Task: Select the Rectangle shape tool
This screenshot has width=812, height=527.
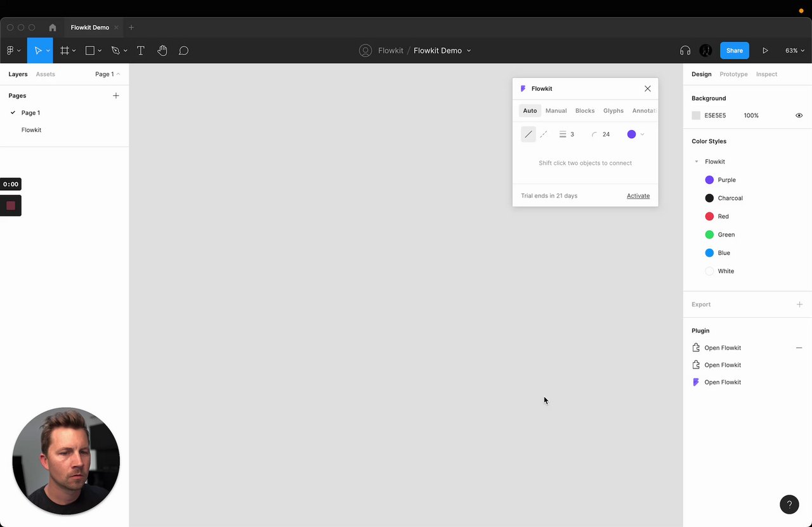Action: click(x=90, y=51)
